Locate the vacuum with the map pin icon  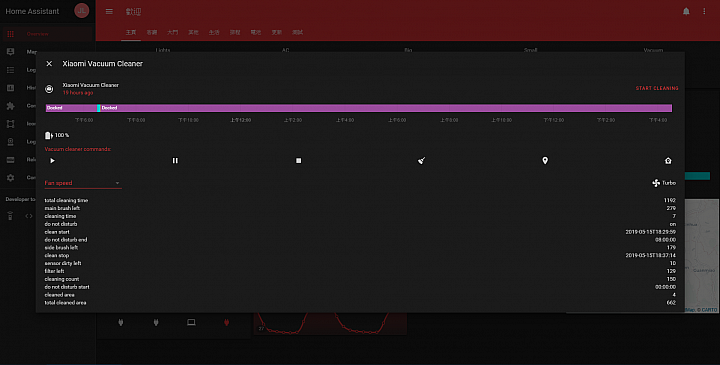545,161
